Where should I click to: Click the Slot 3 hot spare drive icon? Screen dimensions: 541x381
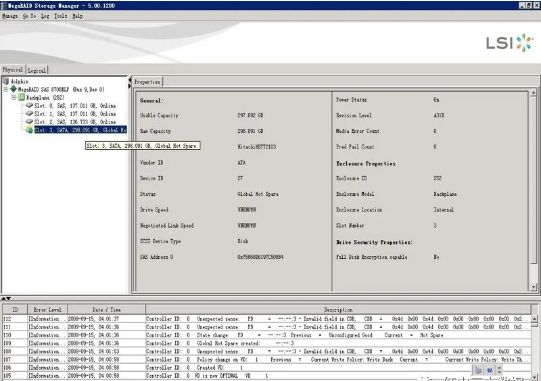(x=29, y=130)
